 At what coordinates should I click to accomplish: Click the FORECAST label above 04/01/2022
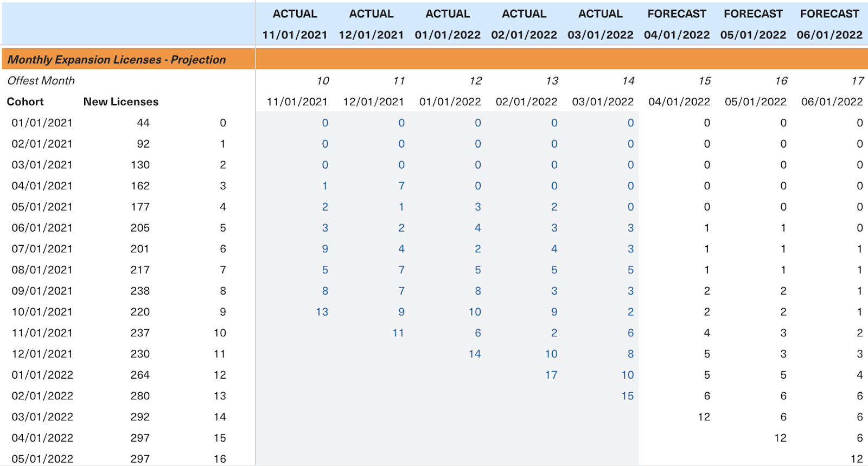[x=677, y=14]
